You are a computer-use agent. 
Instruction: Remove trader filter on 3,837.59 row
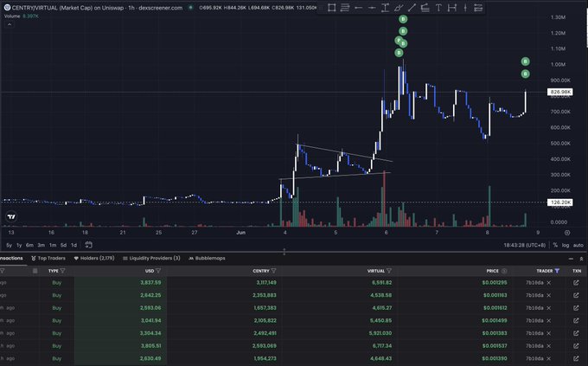[548, 283]
